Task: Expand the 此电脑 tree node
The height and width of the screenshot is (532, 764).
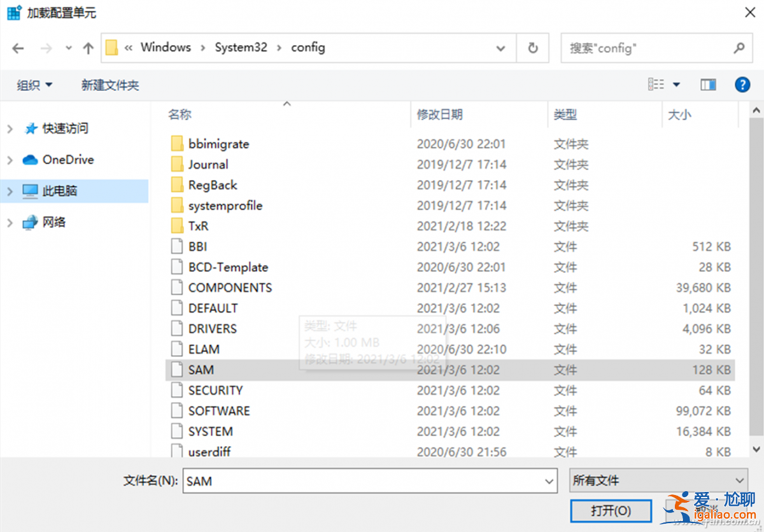Action: [x=9, y=191]
